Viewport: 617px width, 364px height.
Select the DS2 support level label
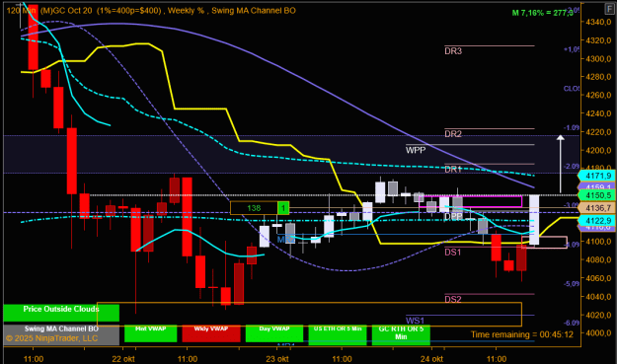click(453, 300)
